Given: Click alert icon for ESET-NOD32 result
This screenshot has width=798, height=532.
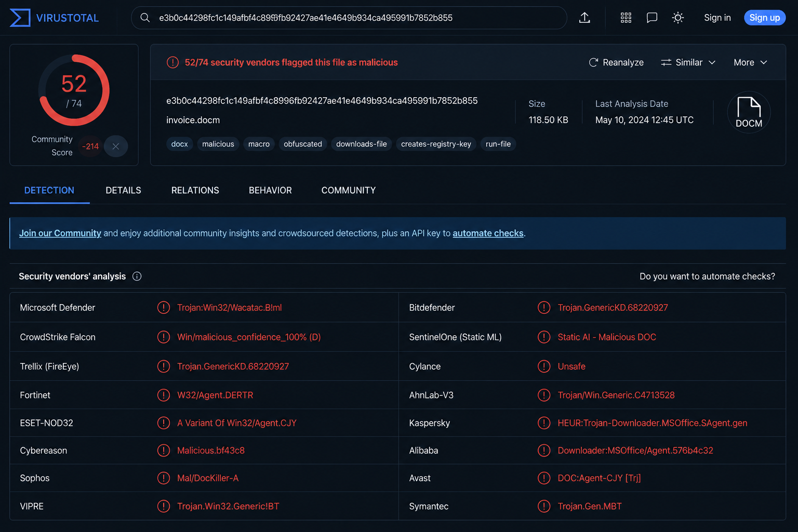Looking at the screenshot, I should pyautogui.click(x=164, y=423).
